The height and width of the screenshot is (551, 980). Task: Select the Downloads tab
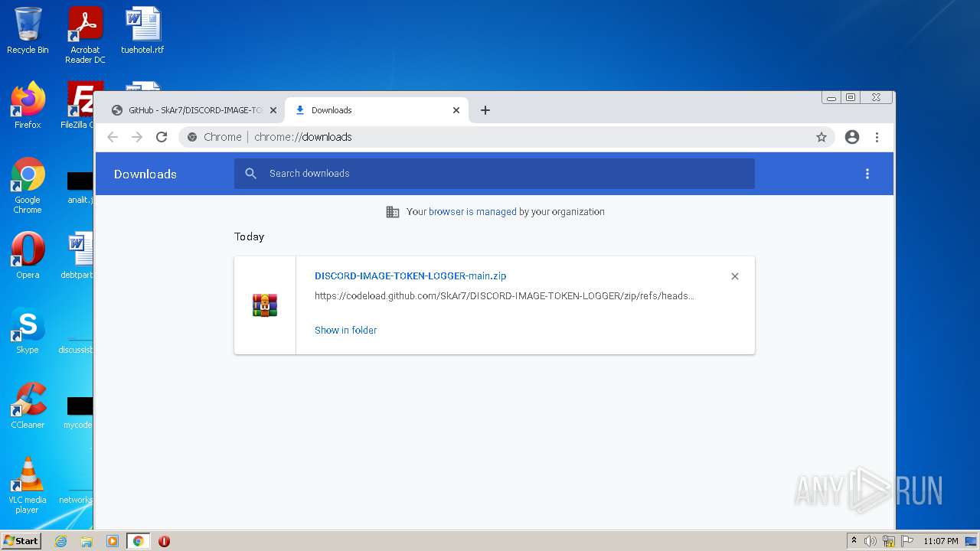pyautogui.click(x=375, y=110)
